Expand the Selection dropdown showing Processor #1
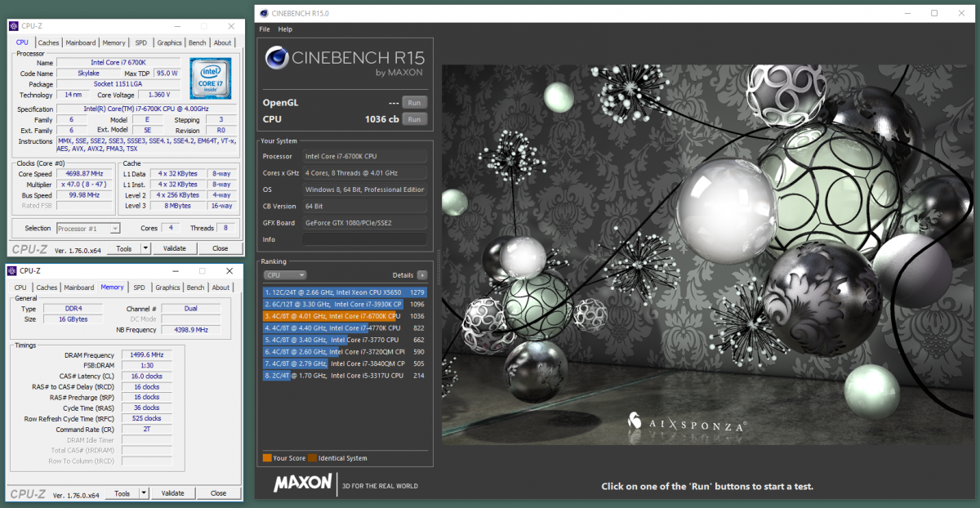The image size is (980, 508). [x=88, y=229]
